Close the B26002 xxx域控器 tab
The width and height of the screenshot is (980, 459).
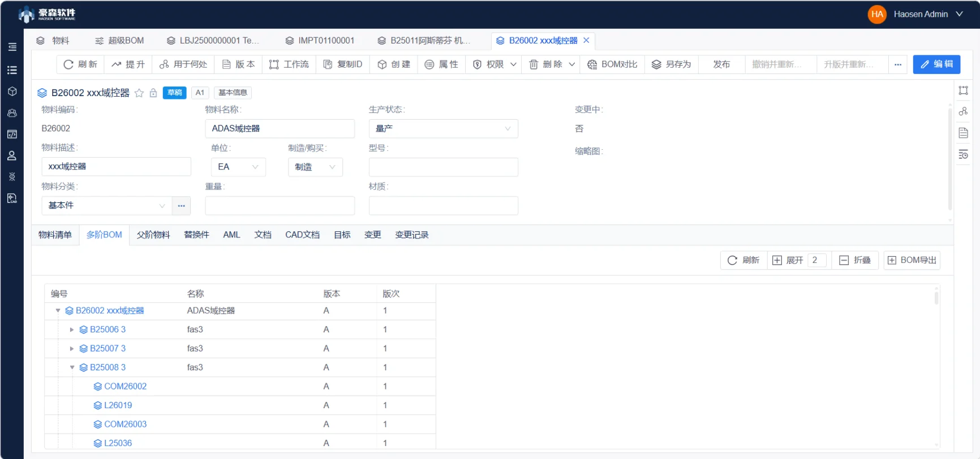click(x=586, y=40)
